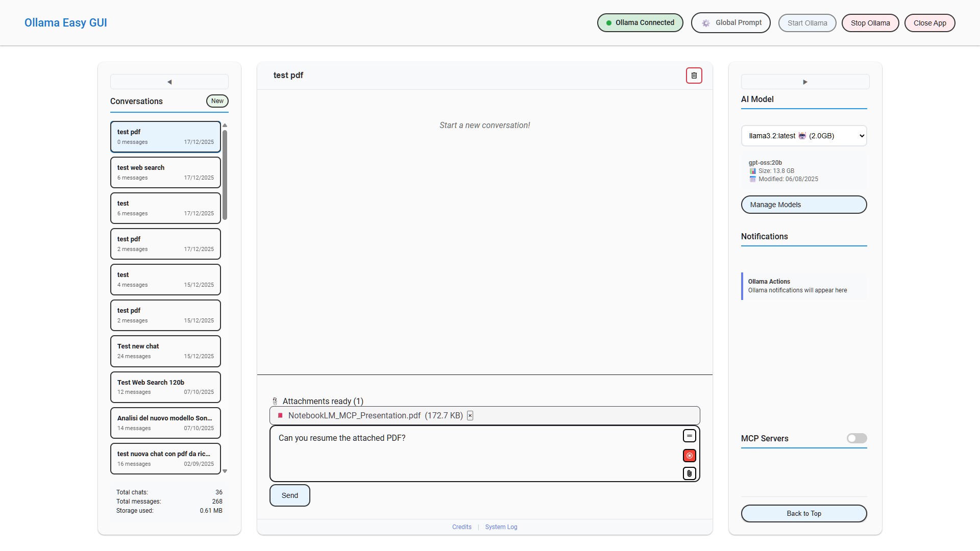Start a New conversation
Image resolution: width=980 pixels, height=551 pixels.
(217, 101)
